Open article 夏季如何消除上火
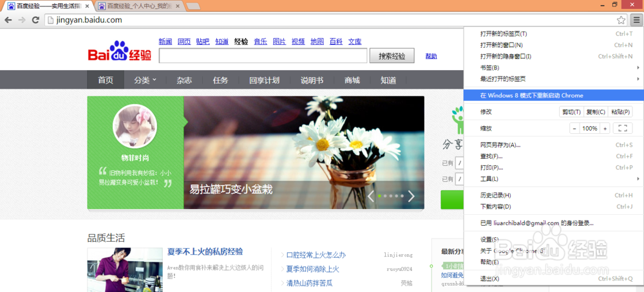Viewport: 644px width, 292px height. point(312,269)
